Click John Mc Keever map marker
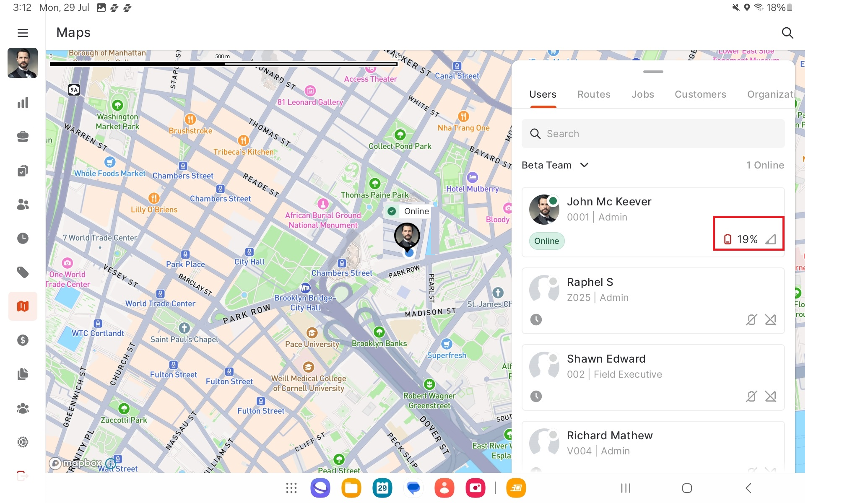Viewport: 868px width, 503px height. 407,236
